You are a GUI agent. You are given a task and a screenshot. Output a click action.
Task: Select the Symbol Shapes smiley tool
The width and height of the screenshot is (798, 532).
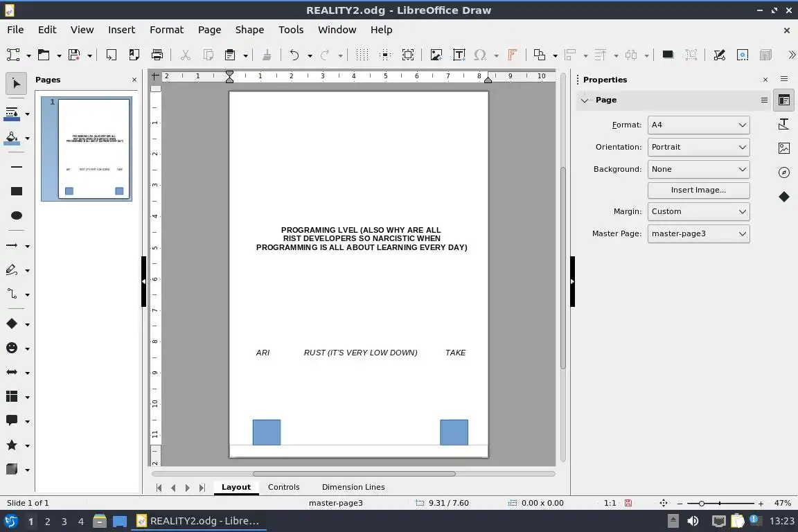pos(12,348)
